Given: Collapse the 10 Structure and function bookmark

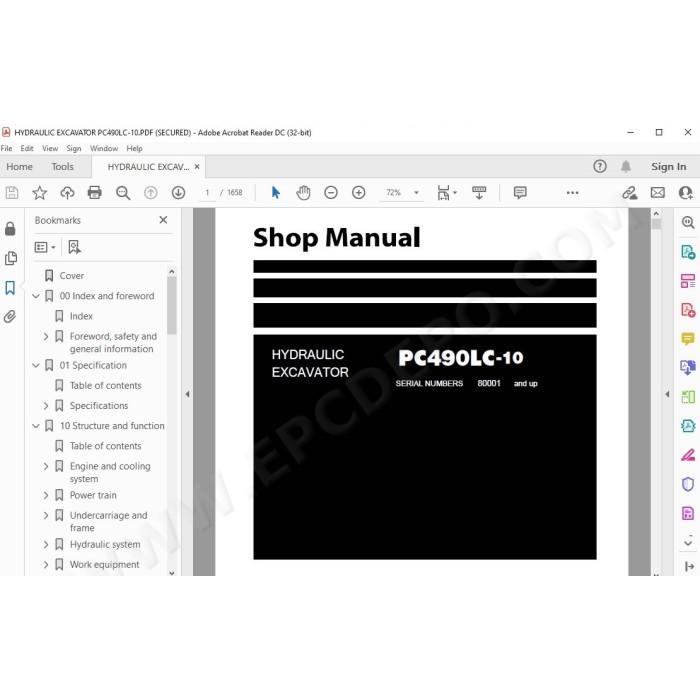Looking at the screenshot, I should [x=36, y=426].
